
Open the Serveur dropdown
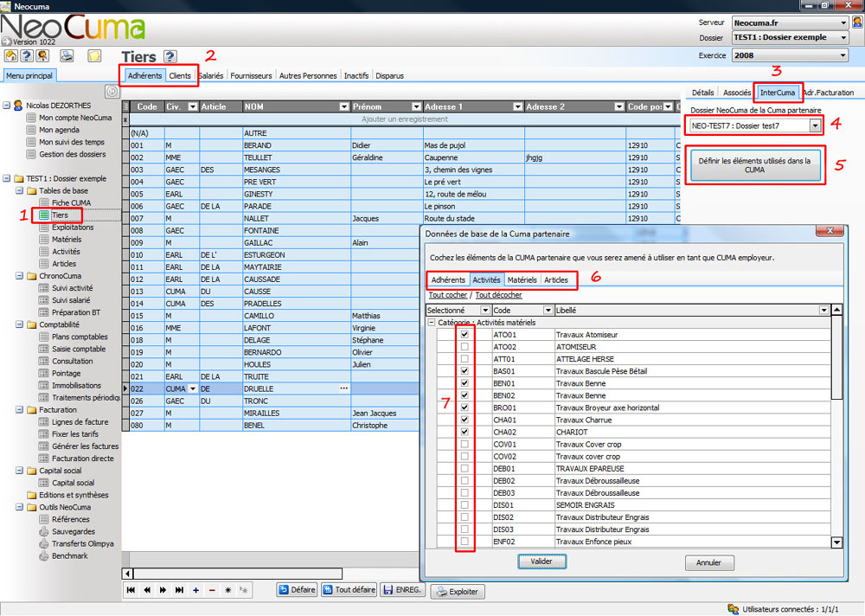tap(843, 22)
